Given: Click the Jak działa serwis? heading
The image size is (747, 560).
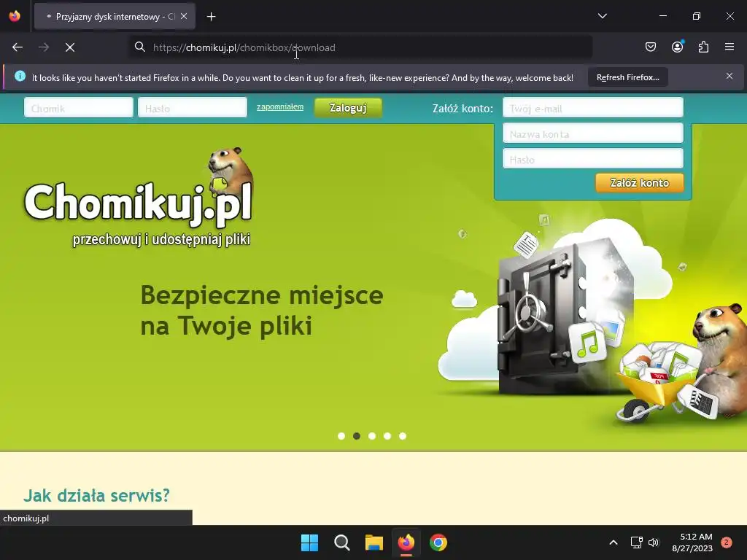Looking at the screenshot, I should tap(97, 495).
